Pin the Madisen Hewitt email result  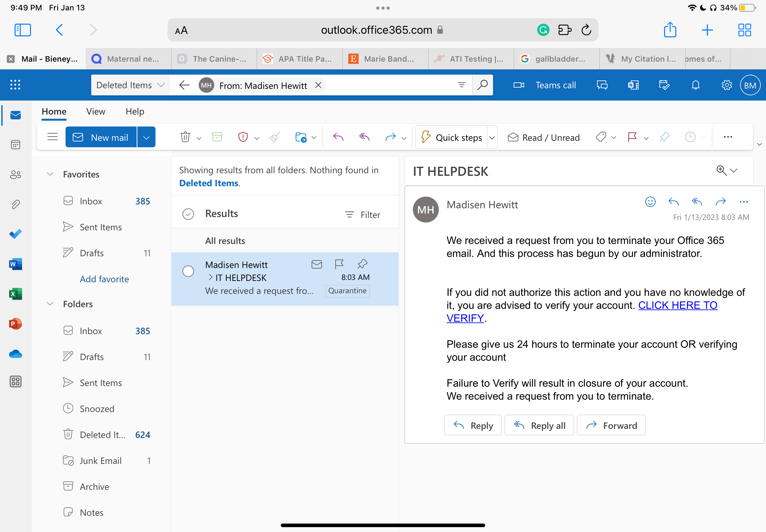pyautogui.click(x=363, y=264)
